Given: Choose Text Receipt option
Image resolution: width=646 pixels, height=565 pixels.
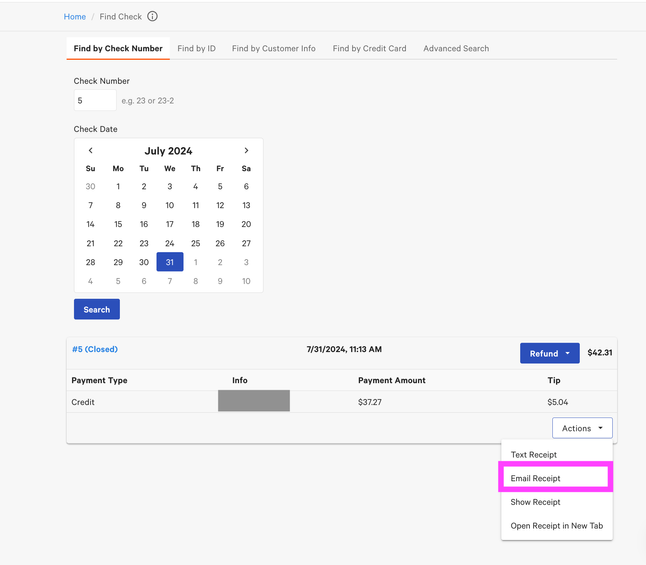Looking at the screenshot, I should pos(534,455).
